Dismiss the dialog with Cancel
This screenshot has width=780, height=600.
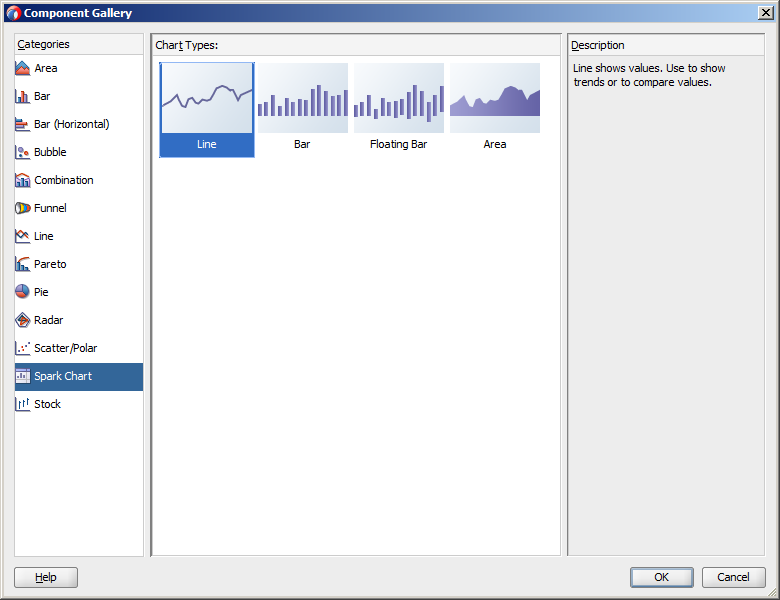click(x=733, y=577)
